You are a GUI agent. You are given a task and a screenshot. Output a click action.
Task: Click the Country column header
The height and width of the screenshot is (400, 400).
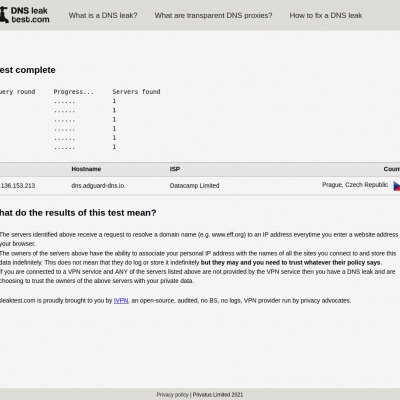[392, 169]
